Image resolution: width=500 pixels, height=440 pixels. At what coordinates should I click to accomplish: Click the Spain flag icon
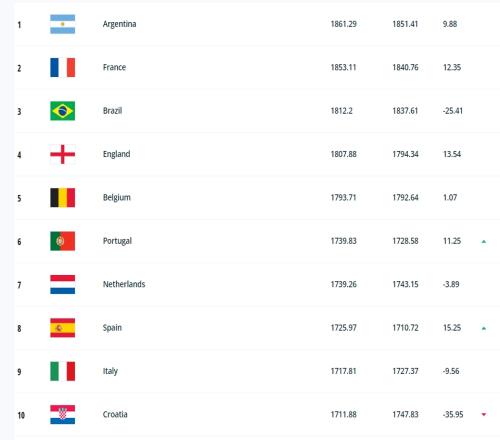63,328
